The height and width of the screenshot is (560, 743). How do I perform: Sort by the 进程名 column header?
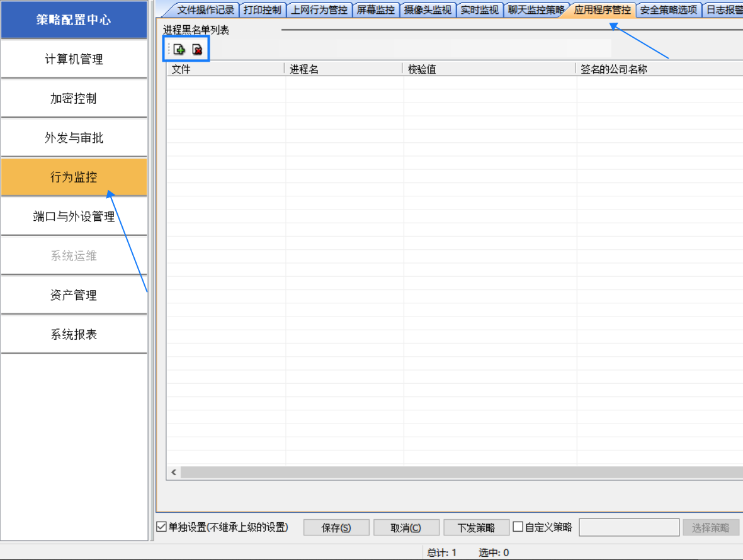tap(343, 69)
